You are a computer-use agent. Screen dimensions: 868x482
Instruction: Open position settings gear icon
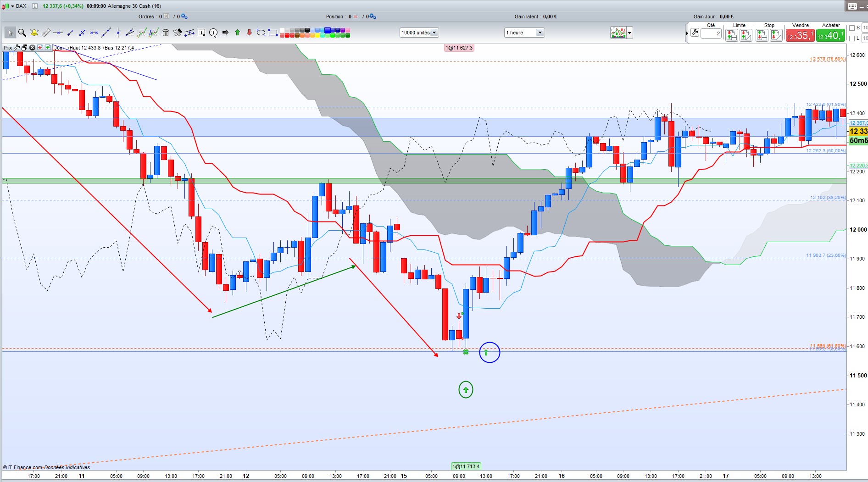373,17
